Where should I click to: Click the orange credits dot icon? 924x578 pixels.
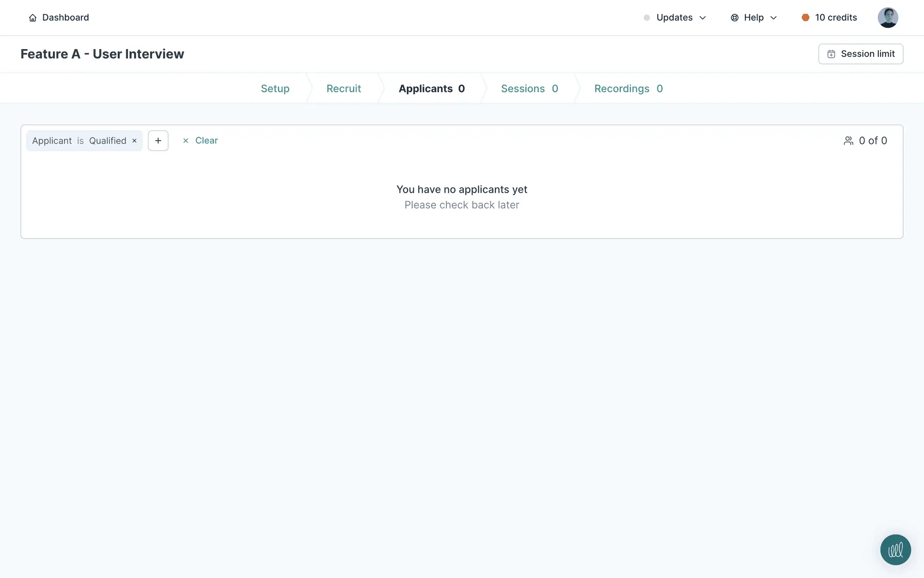[x=805, y=18]
